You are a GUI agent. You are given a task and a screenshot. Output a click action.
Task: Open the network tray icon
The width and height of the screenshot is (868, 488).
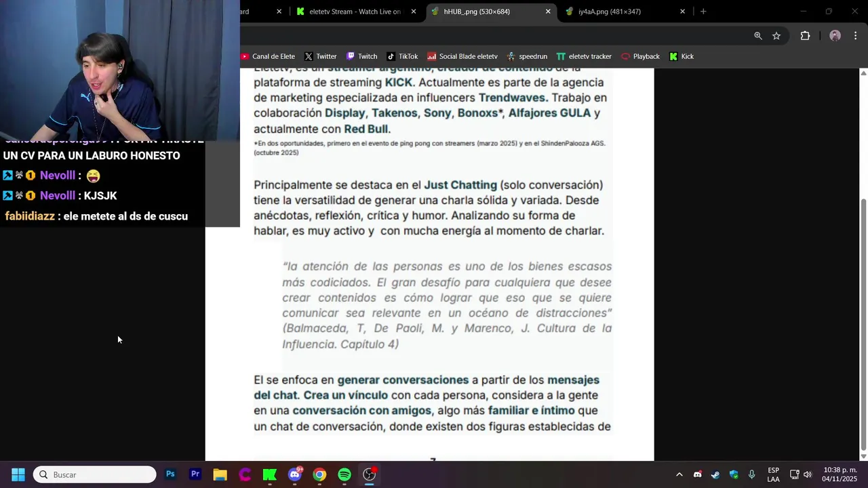[795, 474]
